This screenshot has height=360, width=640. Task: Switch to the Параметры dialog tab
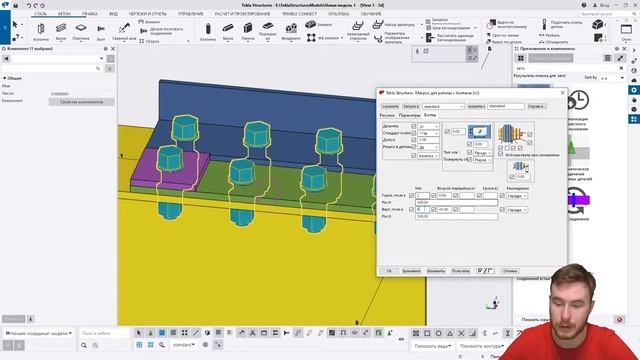pyautogui.click(x=409, y=116)
